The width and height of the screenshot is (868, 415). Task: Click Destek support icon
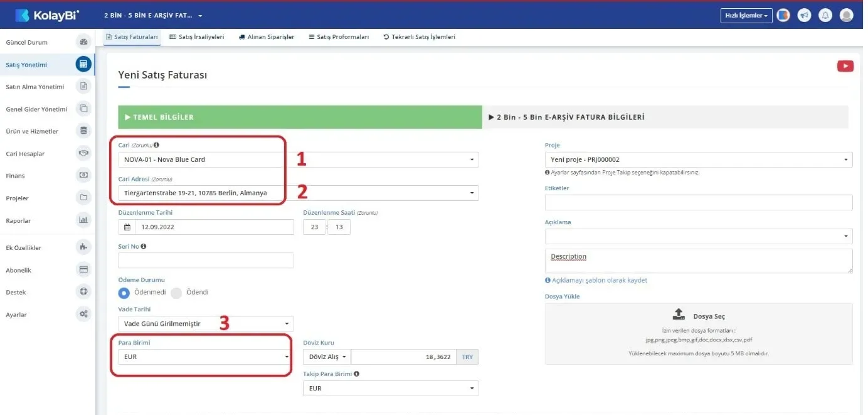coord(83,292)
